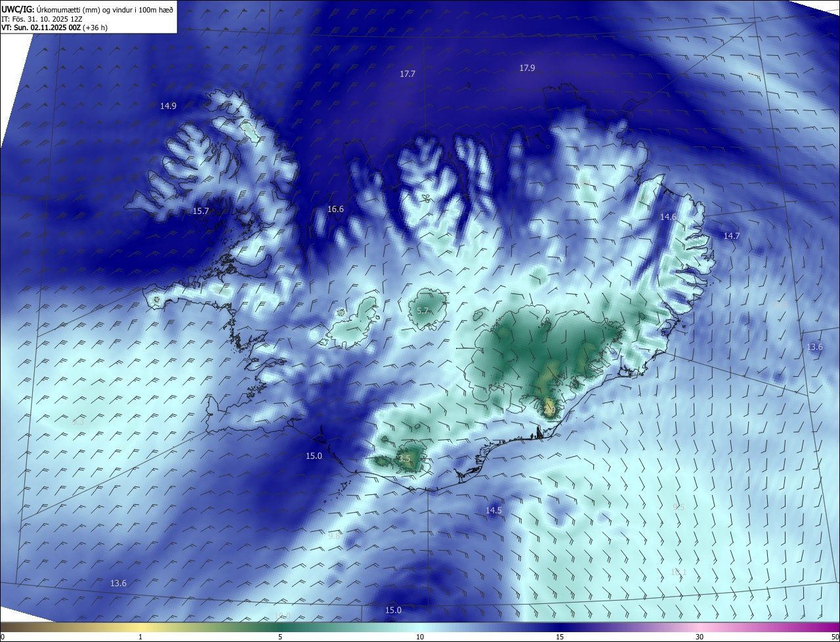Click the faint 10.1 value label
The image size is (840, 642).
[x=678, y=572]
